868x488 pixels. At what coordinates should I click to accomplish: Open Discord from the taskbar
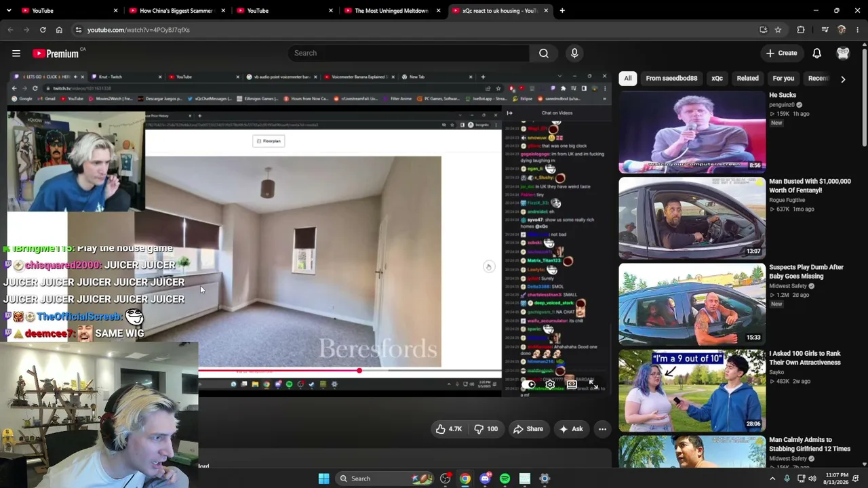[485, 479]
